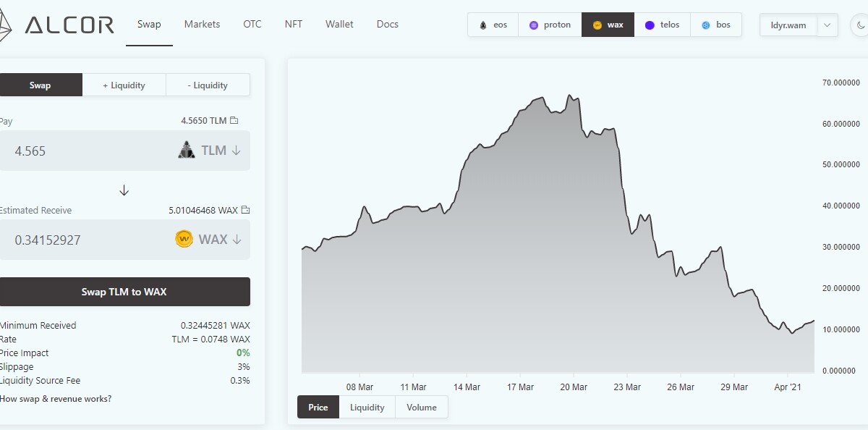This screenshot has width=868, height=430.
Task: Open the Markets menu item
Action: [202, 24]
